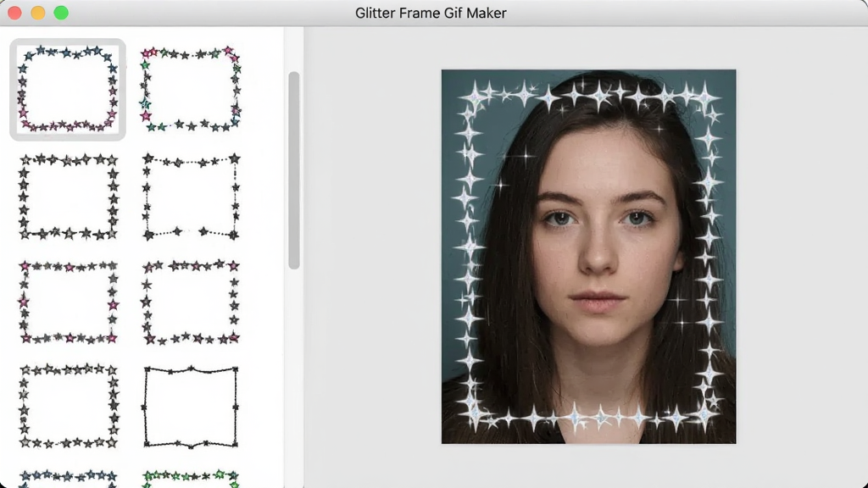Select the highlighted blue and pink star frame
Viewport: 868px width, 488px height.
point(68,89)
